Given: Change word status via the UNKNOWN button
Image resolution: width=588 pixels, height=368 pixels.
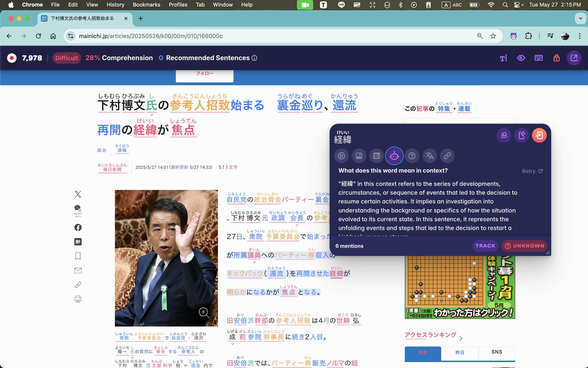Looking at the screenshot, I should [x=524, y=246].
